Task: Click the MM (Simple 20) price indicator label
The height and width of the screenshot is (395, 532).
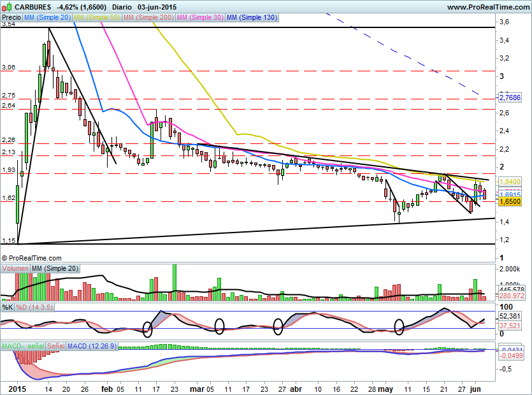Action: pos(47,18)
